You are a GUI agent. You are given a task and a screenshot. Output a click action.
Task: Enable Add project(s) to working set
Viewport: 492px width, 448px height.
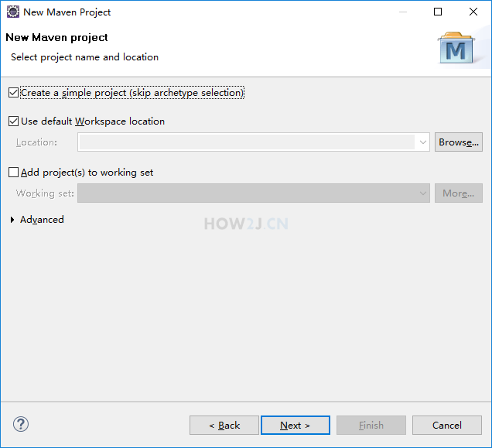(13, 173)
